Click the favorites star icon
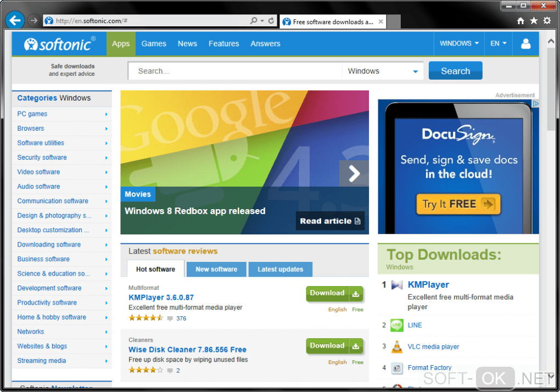 [x=534, y=21]
